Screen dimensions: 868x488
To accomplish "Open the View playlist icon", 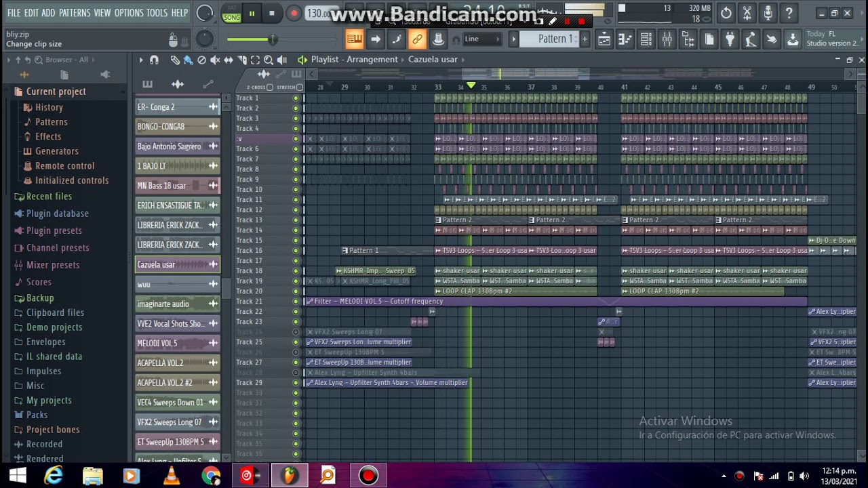I will [x=604, y=39].
